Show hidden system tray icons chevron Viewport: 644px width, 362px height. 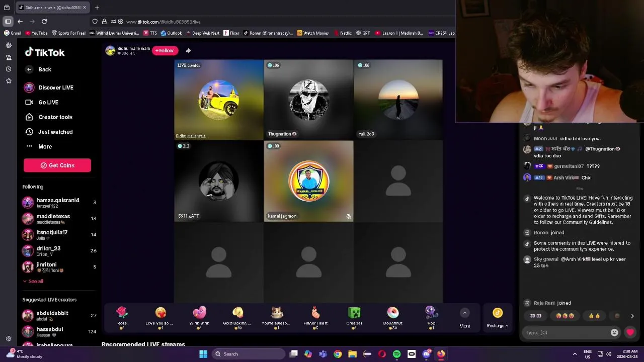point(575,354)
